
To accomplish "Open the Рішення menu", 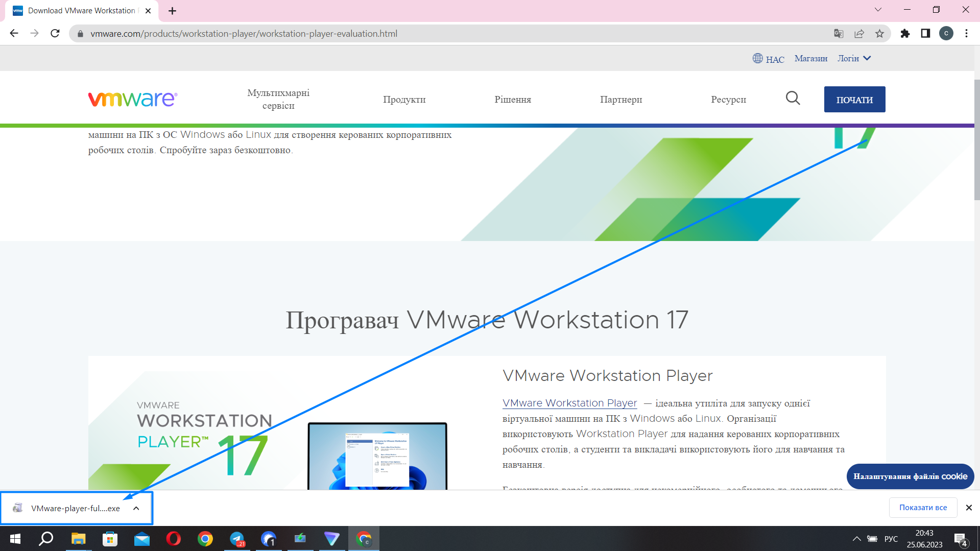I will (512, 100).
